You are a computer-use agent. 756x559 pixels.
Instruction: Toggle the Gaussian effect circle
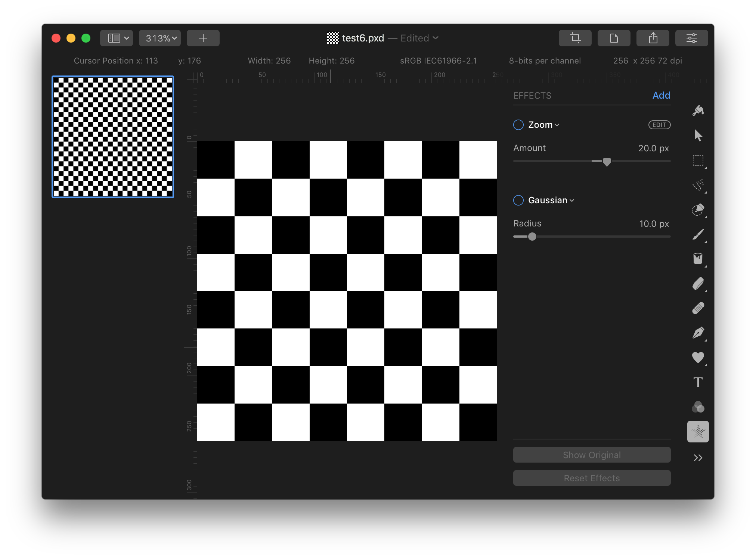pyautogui.click(x=518, y=200)
